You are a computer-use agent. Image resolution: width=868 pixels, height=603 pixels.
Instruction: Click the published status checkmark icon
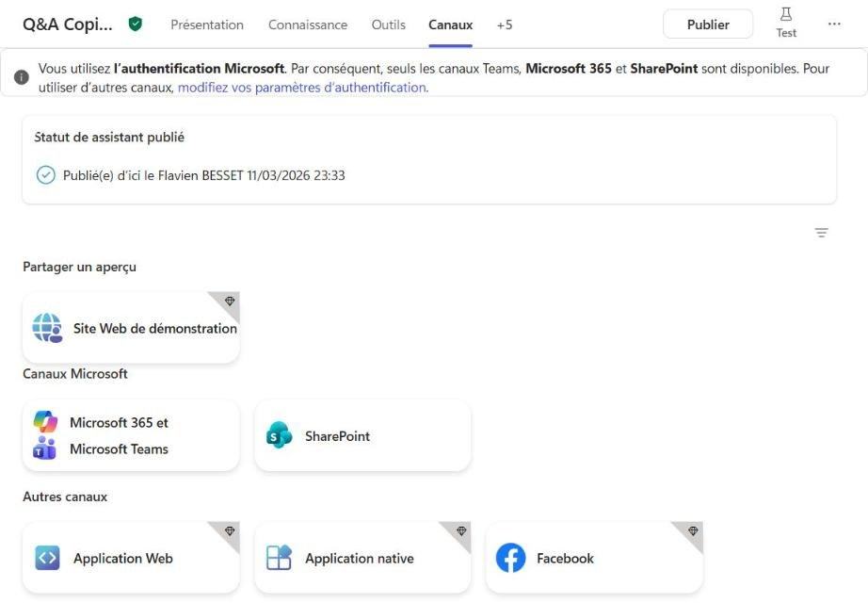pos(45,175)
